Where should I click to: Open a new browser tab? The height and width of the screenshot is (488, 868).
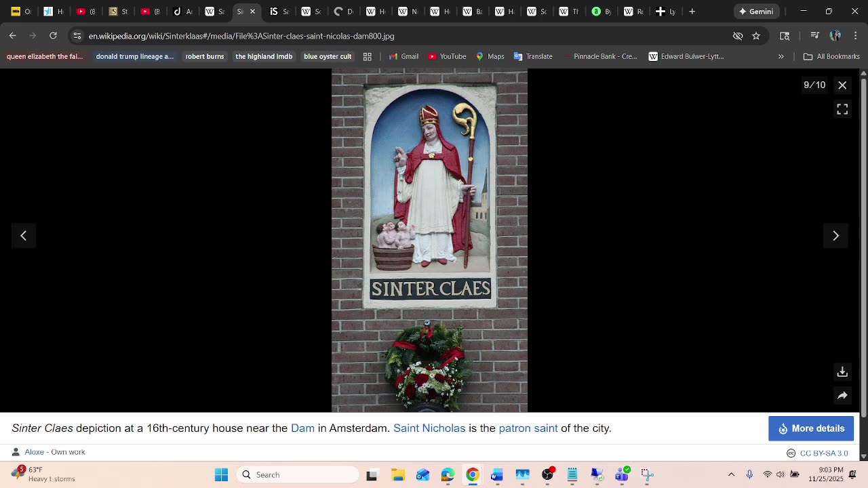point(692,12)
